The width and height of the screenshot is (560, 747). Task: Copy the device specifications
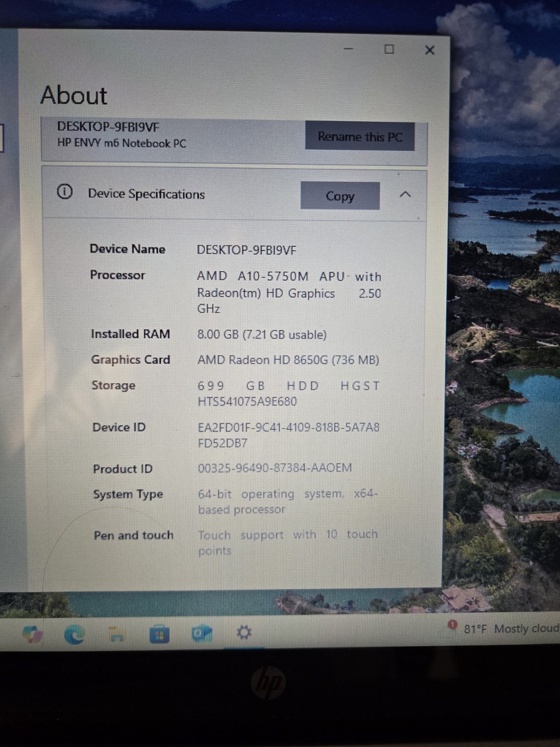tap(340, 196)
